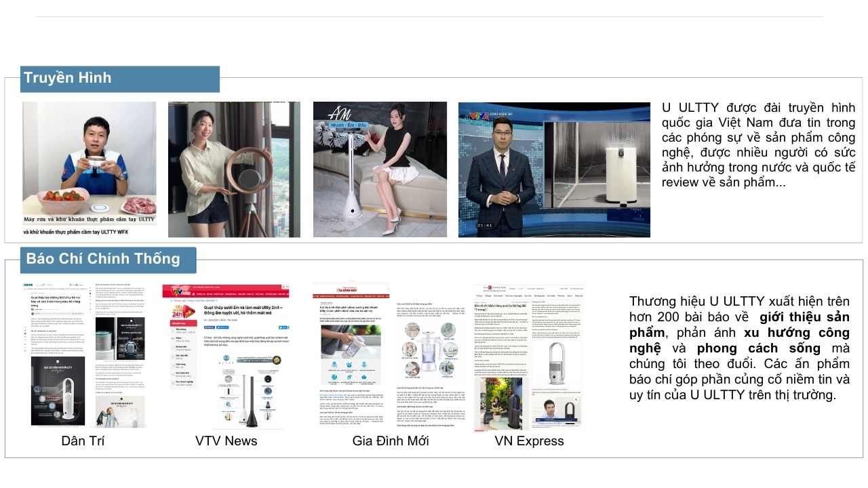Viewport: 868px width, 488px height.
Task: Click the "Máy rửa và khử khuẩn" photo caption
Action: point(89,220)
